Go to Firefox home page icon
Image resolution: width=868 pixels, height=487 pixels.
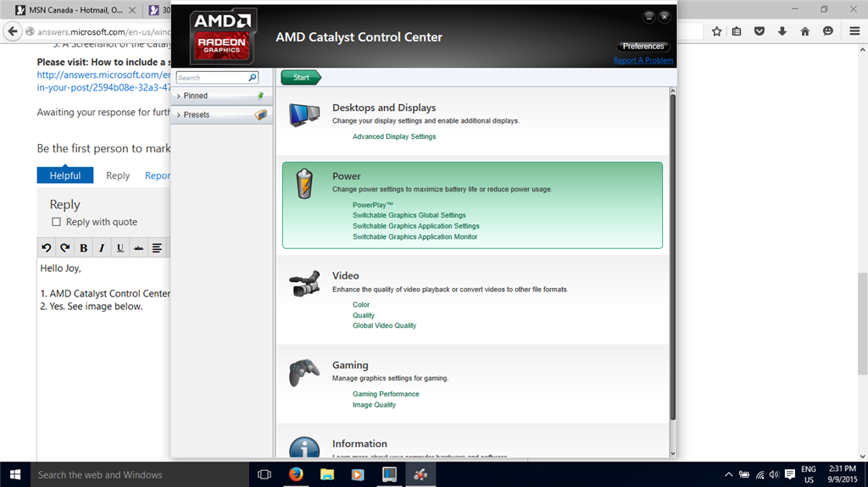click(805, 31)
